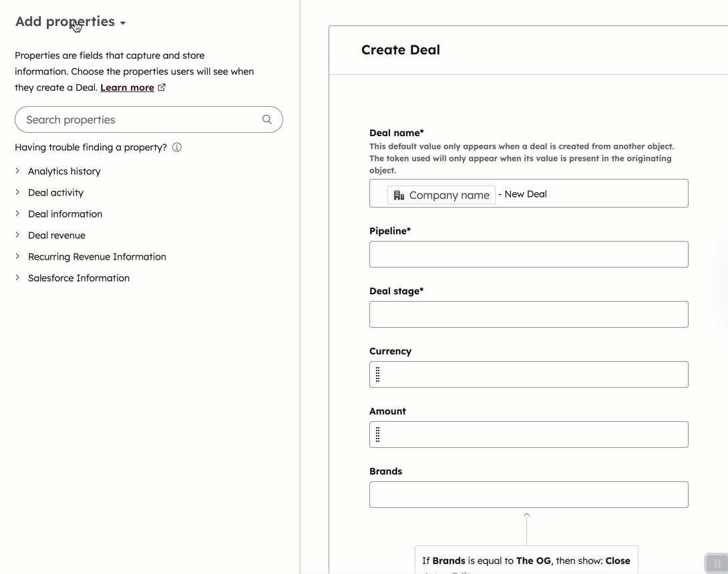Click the external-link icon beside Learn more

click(x=162, y=87)
